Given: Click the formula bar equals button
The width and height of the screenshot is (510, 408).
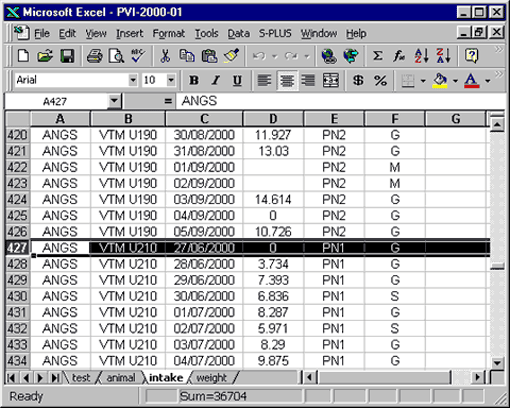Looking at the screenshot, I should [x=168, y=101].
